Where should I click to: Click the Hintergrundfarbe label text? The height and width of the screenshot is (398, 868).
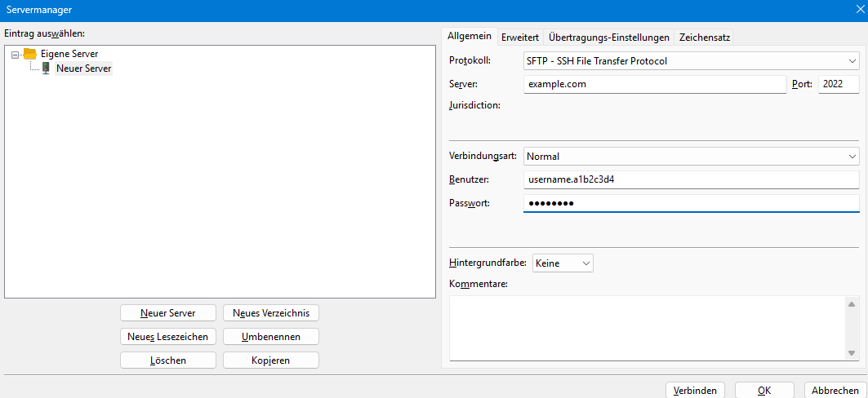pyautogui.click(x=487, y=262)
